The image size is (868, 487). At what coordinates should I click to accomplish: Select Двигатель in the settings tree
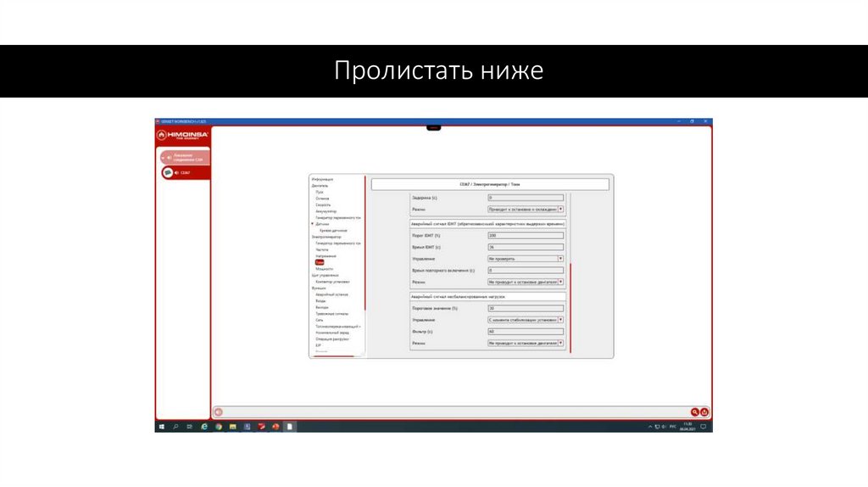click(320, 186)
